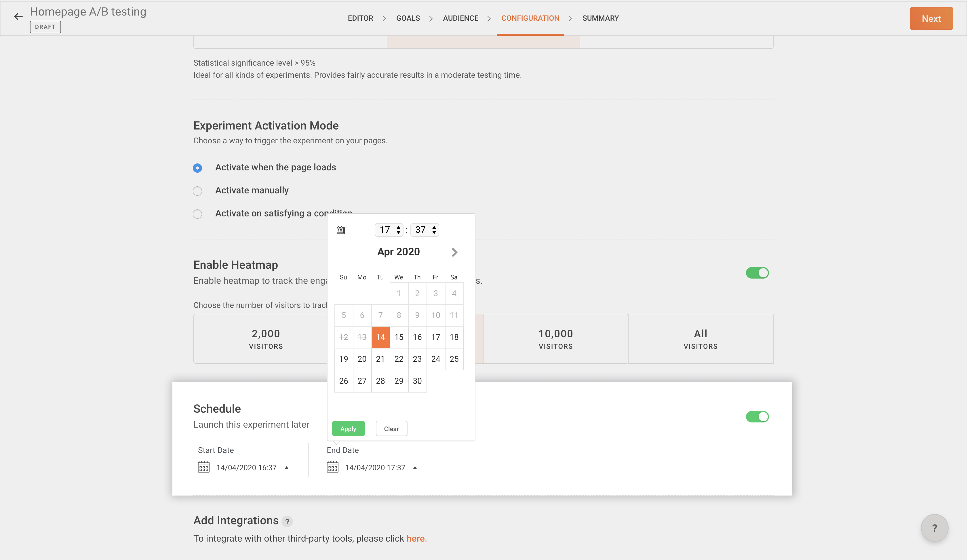Expand Start Date picker arrow

[287, 468]
